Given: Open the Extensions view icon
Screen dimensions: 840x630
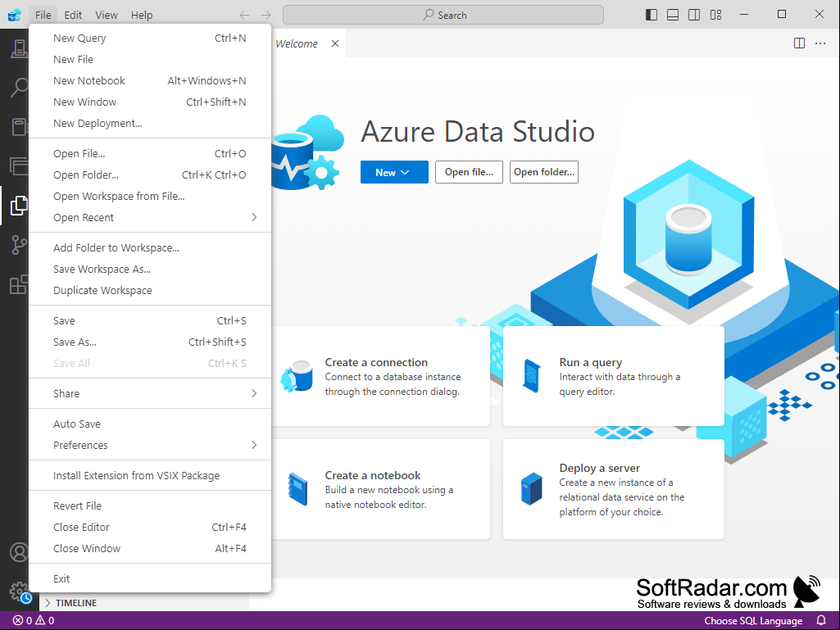Looking at the screenshot, I should pos(19,284).
